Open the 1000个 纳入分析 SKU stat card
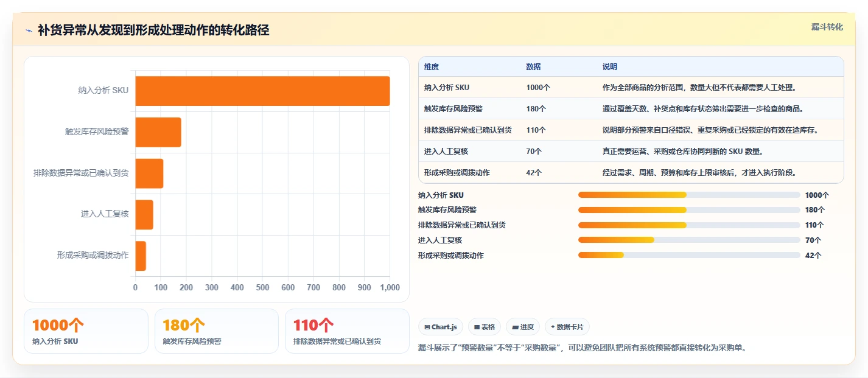Viewport: 868px width, 378px height. click(x=86, y=331)
